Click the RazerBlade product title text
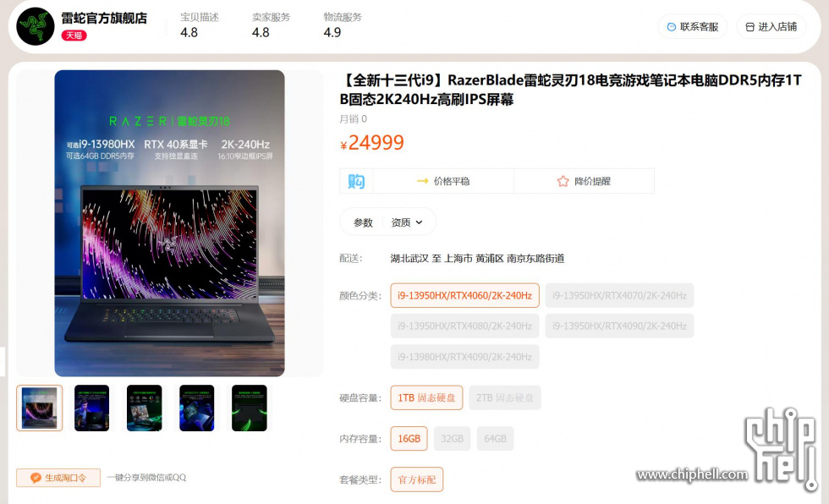 click(x=570, y=90)
